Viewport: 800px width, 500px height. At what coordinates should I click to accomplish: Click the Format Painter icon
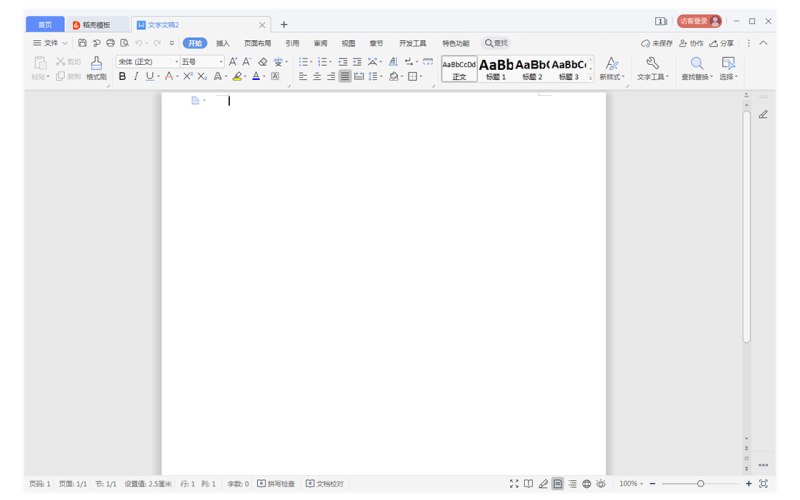(96, 68)
